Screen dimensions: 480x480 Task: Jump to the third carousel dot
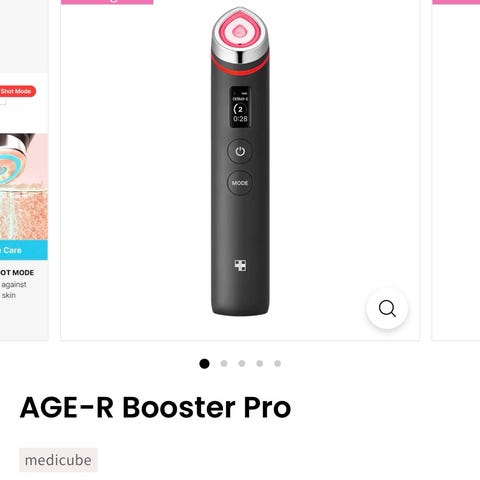click(242, 364)
